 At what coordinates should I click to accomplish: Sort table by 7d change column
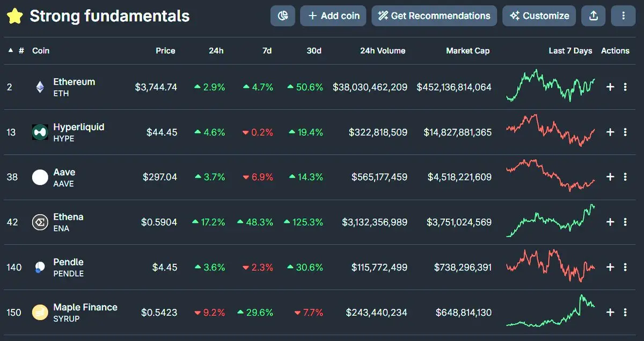tap(267, 50)
